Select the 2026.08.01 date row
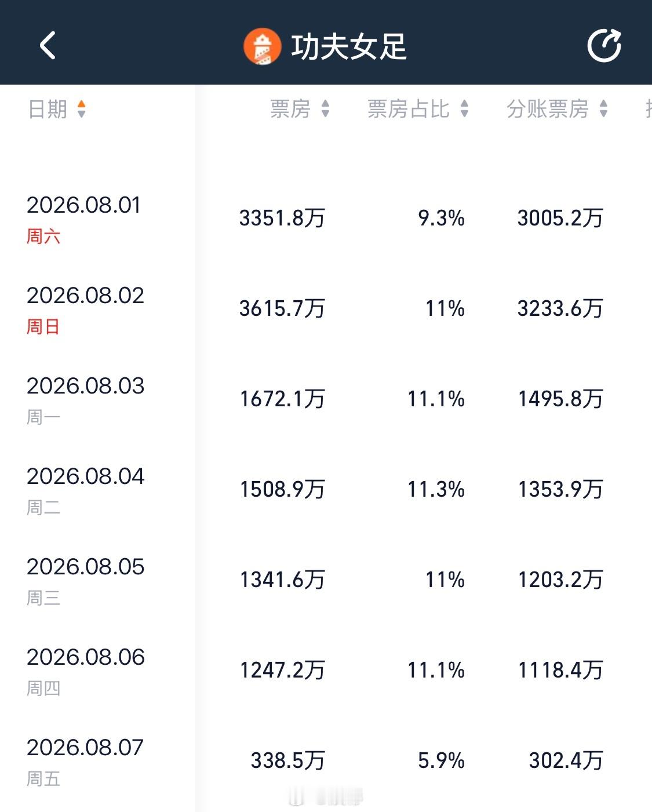Screen dimensions: 652x812 tap(326, 219)
